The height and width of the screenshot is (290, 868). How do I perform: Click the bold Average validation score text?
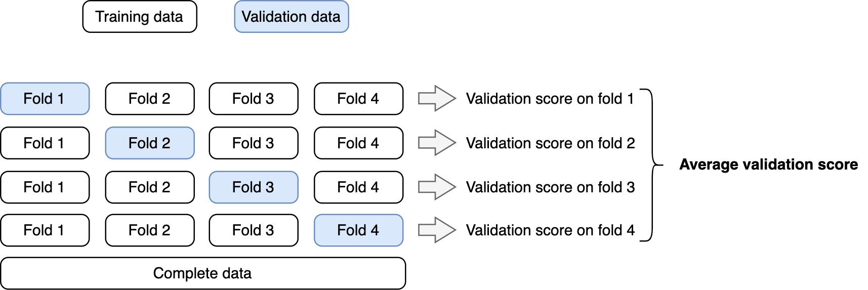[x=768, y=164]
